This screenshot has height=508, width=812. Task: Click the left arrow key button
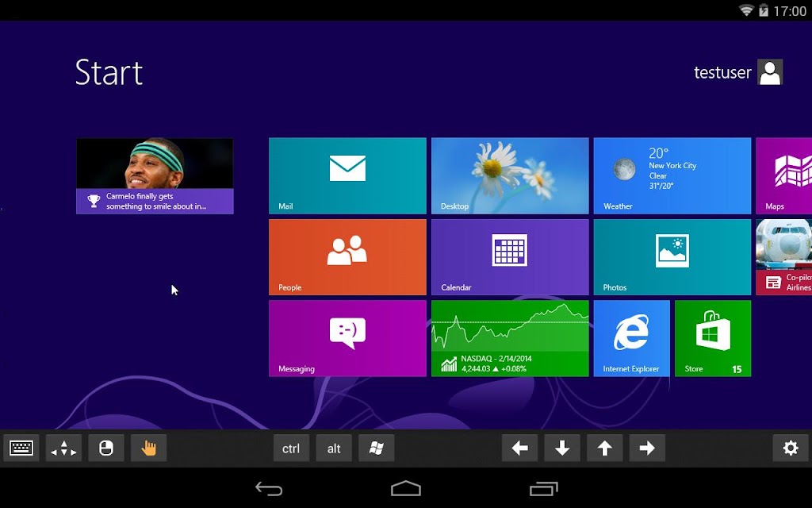(x=519, y=448)
